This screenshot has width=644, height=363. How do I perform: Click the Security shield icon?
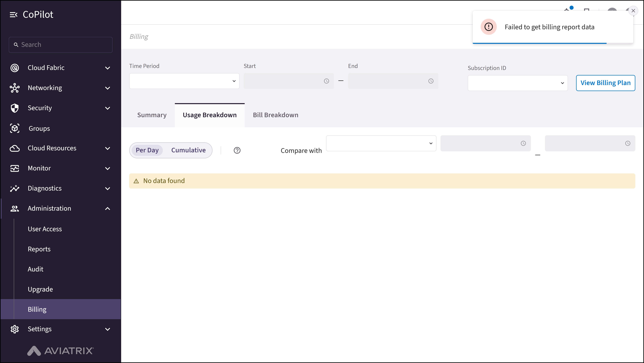click(15, 108)
